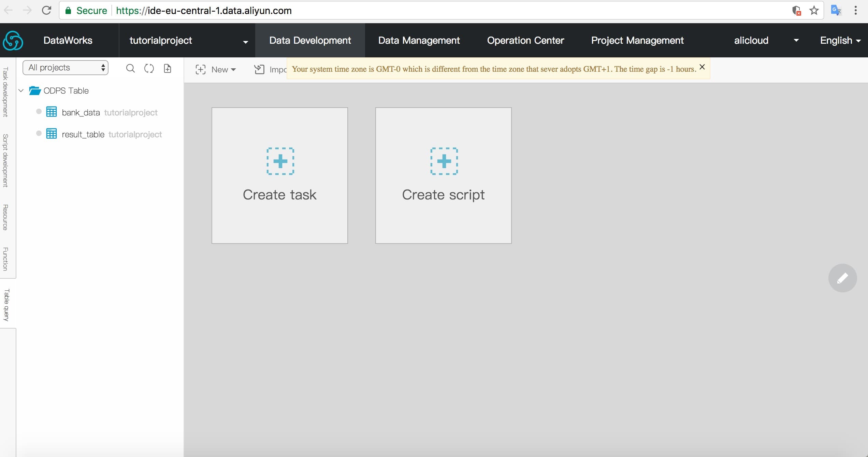The image size is (868, 457).
Task: Click the plus icon in Create script card
Action: 444,161
